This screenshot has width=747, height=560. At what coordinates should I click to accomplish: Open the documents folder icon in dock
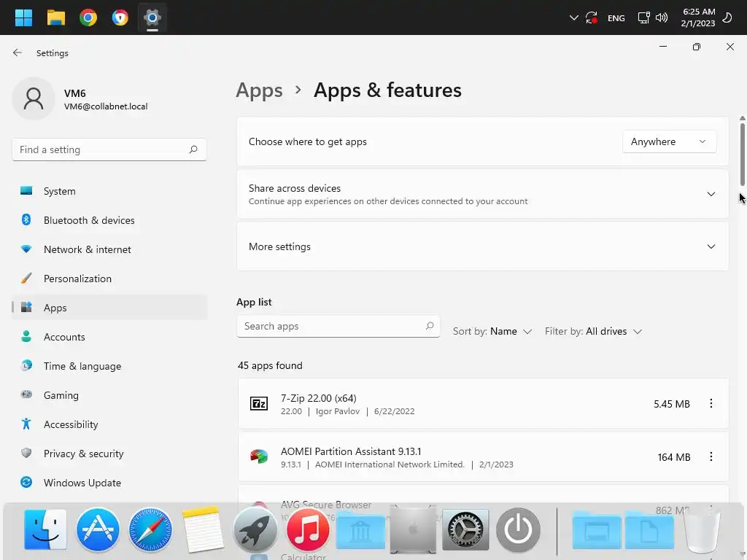[x=649, y=530]
